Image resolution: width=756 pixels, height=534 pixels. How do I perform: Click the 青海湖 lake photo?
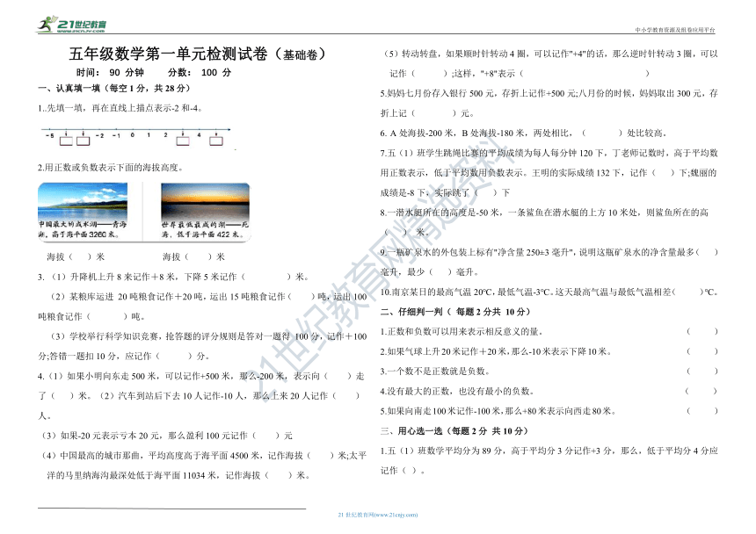(x=83, y=201)
